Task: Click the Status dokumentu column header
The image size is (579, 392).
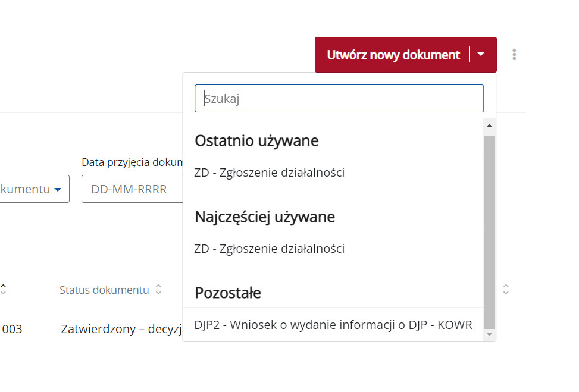Action: pos(104,290)
